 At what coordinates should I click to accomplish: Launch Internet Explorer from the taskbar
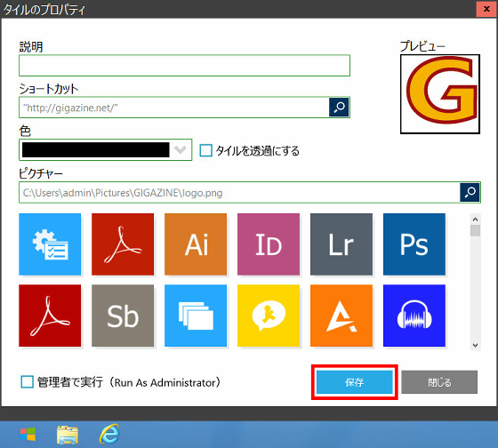coord(109,434)
